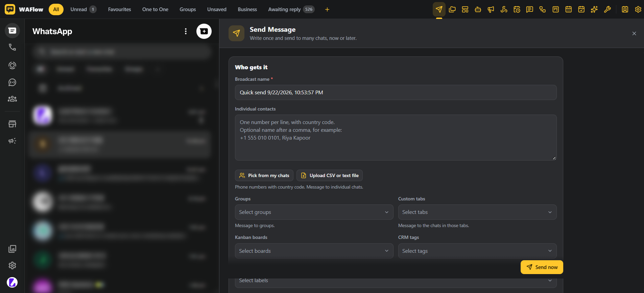This screenshot has width=644, height=293.
Task: Open the calendar-with-clock scheduling icon
Action: click(x=517, y=9)
